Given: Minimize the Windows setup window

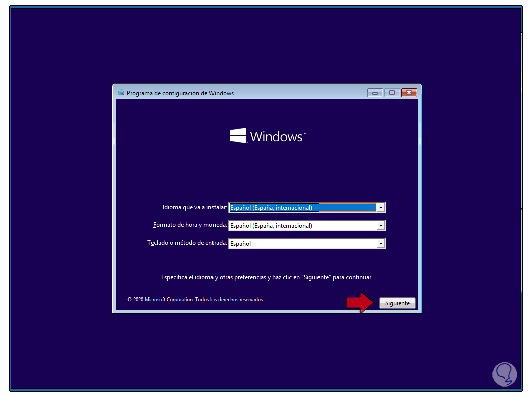Looking at the screenshot, I should (375, 93).
